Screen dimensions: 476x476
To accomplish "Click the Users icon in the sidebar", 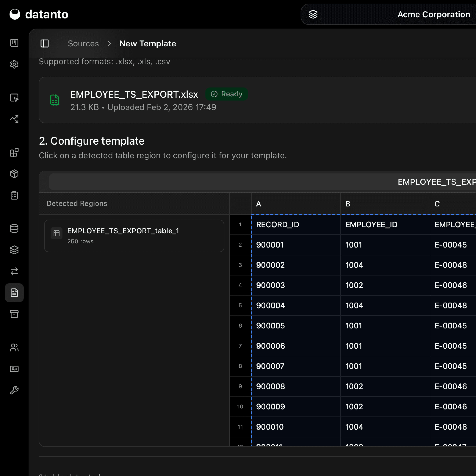I will tap(14, 347).
